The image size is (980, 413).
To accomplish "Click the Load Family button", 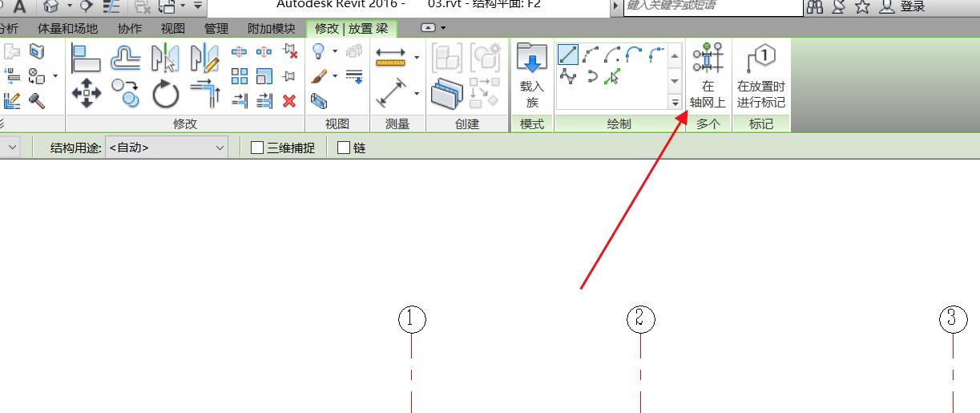I will 532,77.
